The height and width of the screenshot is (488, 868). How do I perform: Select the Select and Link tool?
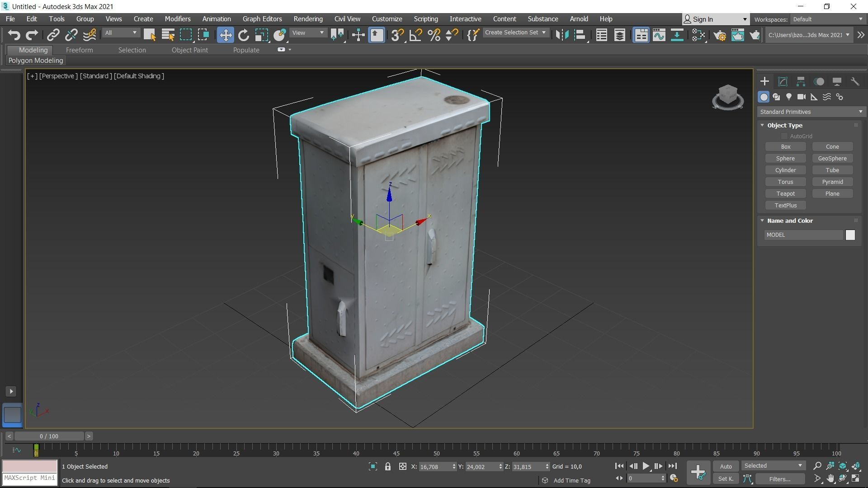click(53, 35)
